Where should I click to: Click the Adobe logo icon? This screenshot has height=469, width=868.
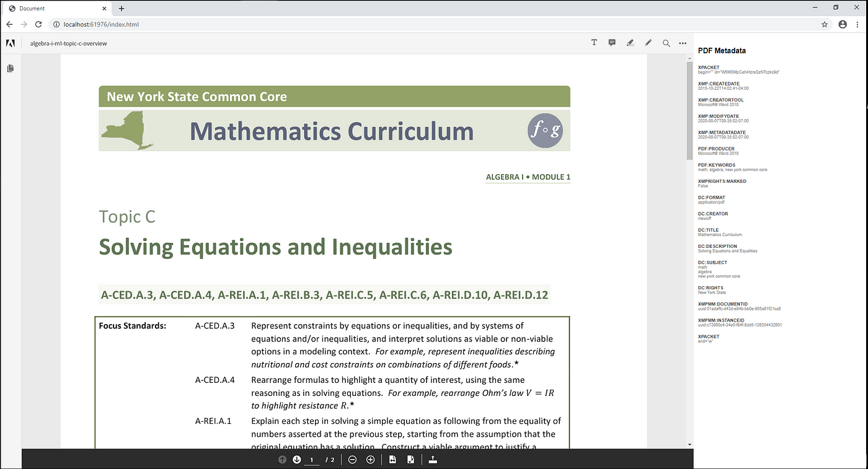tap(11, 43)
